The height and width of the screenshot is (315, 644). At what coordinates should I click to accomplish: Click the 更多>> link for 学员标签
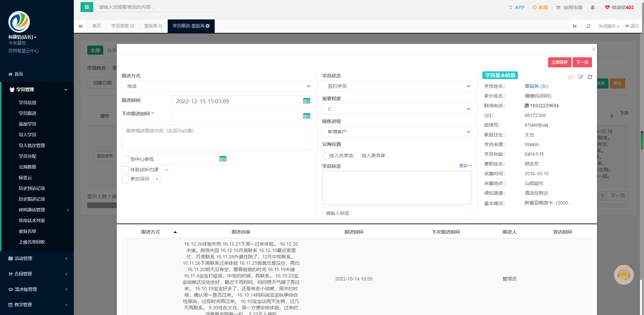(466, 166)
